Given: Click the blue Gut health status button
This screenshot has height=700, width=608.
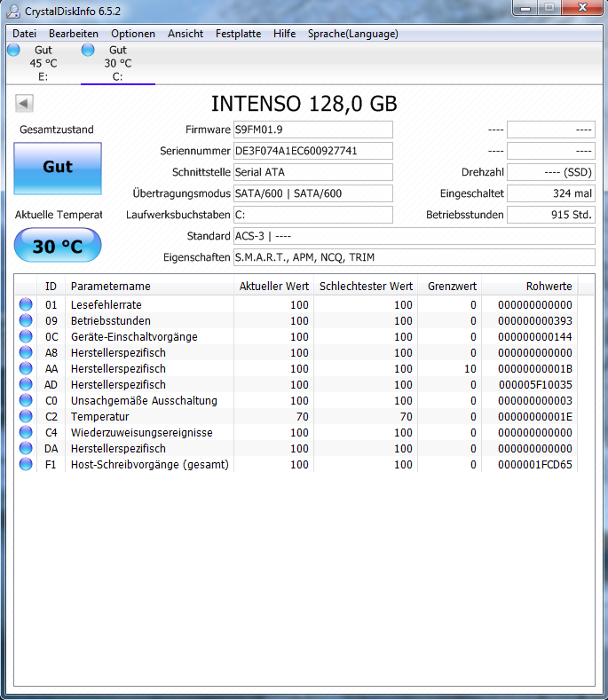Looking at the screenshot, I should point(58,169).
